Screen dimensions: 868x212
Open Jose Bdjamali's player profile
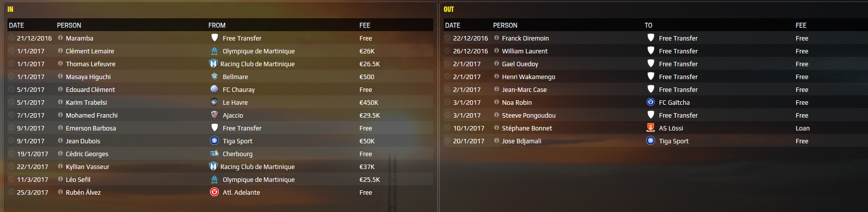click(521, 141)
